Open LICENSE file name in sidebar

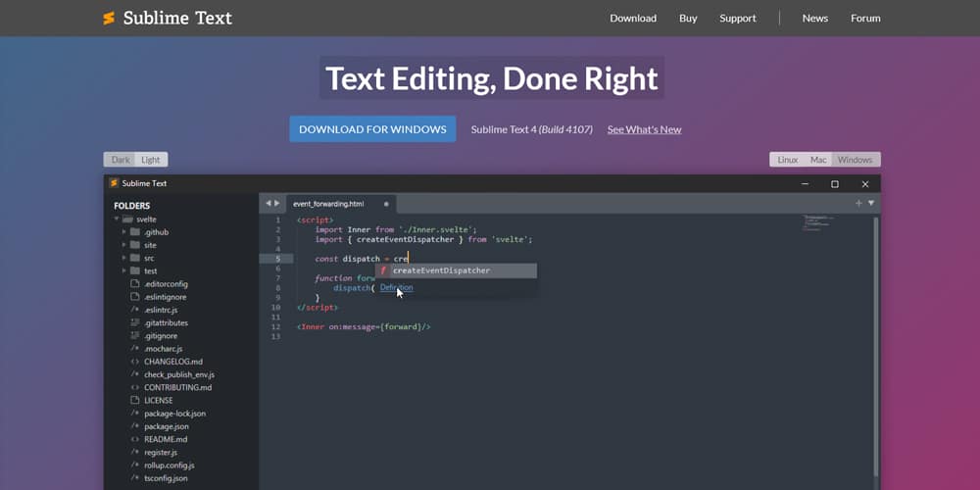point(158,400)
